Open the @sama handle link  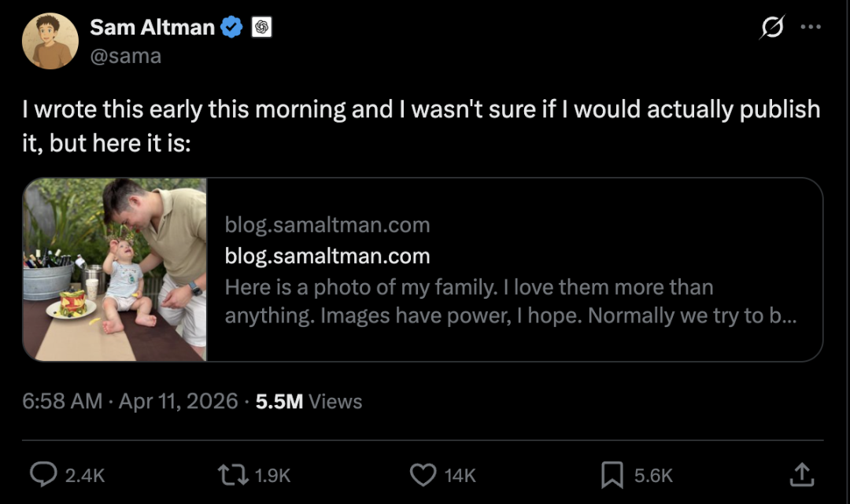tap(125, 56)
